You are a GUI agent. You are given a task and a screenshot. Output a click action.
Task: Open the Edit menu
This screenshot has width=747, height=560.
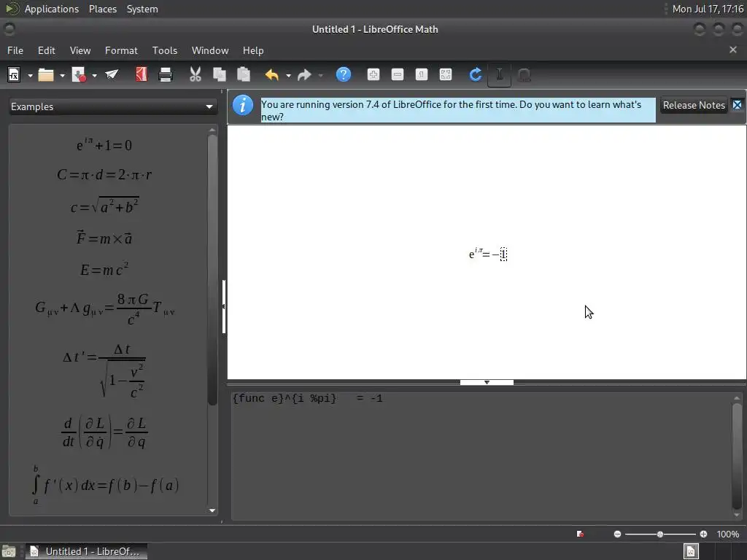(46, 50)
